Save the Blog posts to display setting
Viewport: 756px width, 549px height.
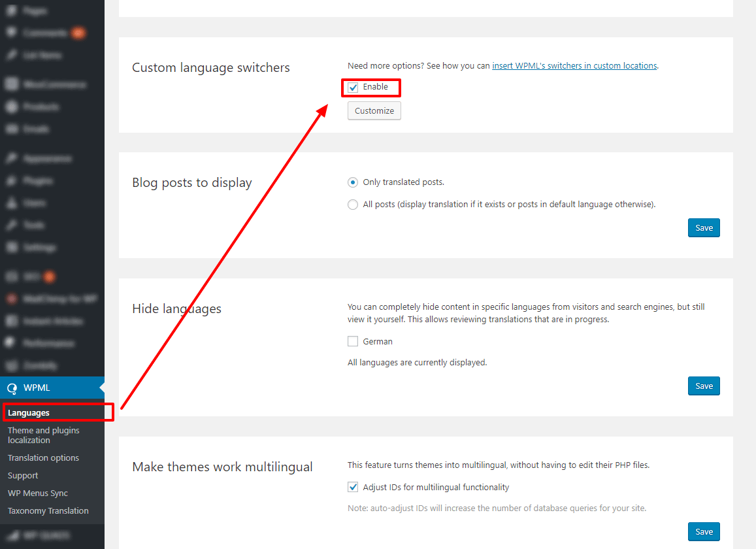coord(704,228)
